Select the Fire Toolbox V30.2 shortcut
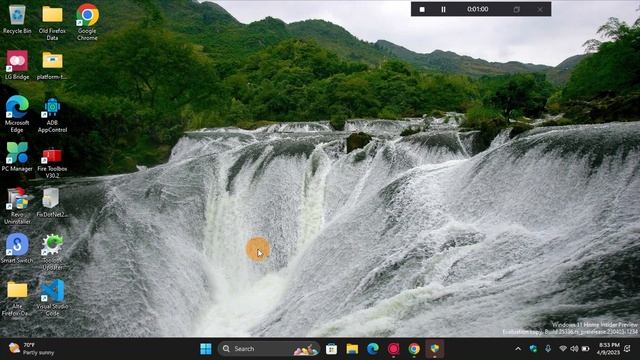Image resolution: width=640 pixels, height=360 pixels. (x=52, y=162)
